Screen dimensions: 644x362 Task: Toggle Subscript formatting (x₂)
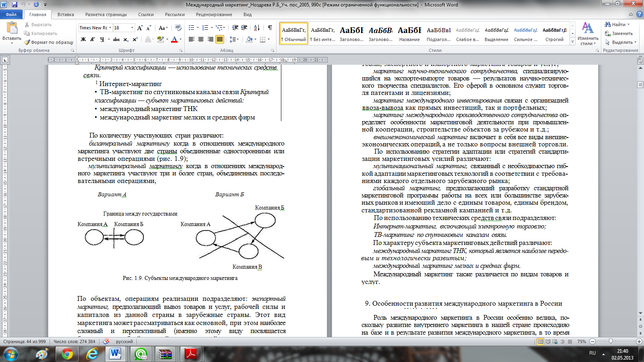(x=126, y=39)
